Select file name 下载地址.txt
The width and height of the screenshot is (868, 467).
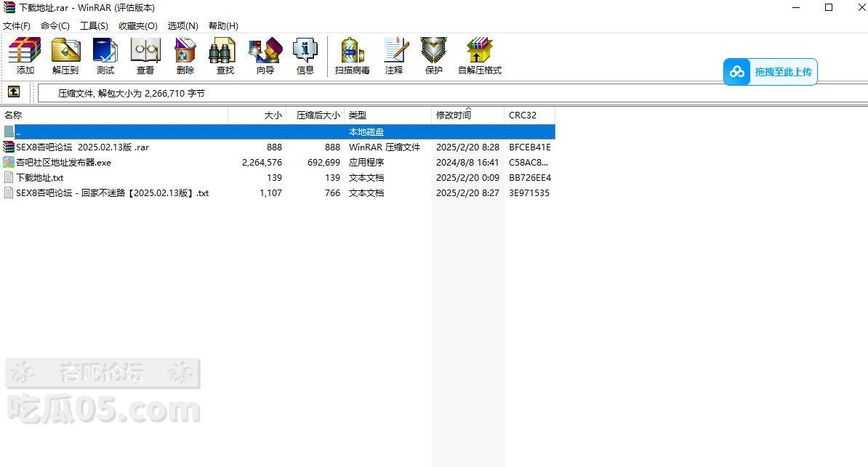tap(40, 178)
